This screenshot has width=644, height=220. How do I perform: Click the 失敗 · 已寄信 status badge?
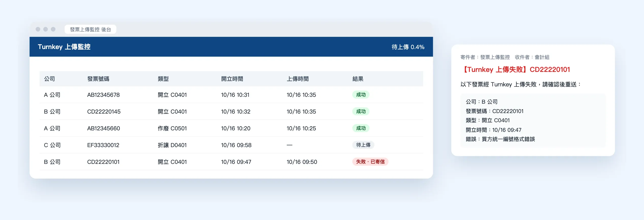370,162
